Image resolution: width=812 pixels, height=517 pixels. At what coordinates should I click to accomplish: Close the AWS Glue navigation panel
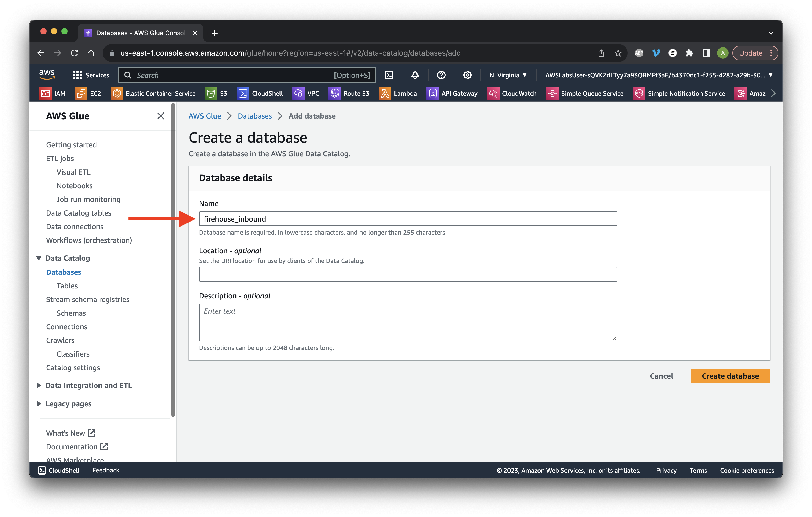click(x=161, y=116)
